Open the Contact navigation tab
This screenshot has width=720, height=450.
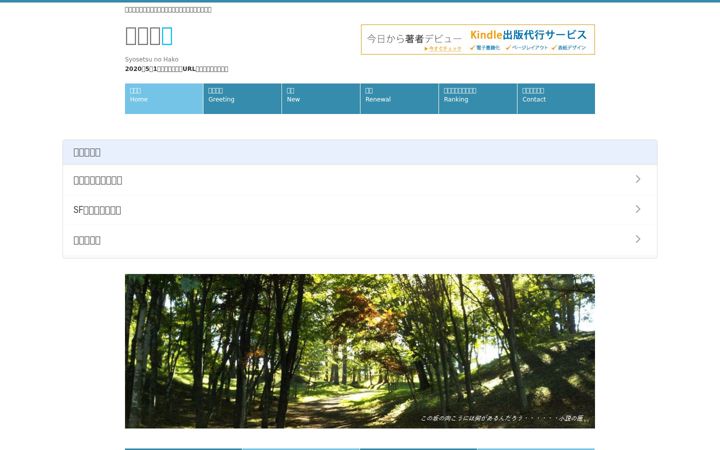557,99
